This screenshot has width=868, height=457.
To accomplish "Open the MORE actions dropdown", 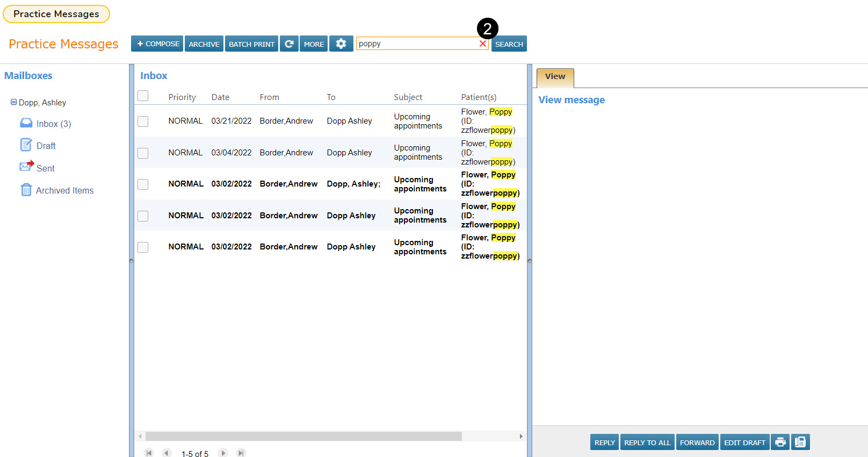I will (314, 44).
